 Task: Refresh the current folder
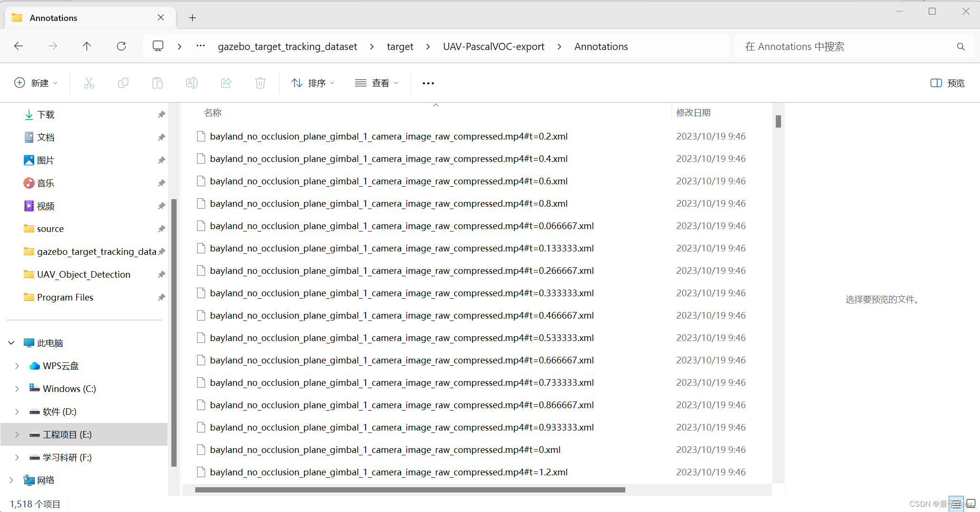tap(121, 46)
